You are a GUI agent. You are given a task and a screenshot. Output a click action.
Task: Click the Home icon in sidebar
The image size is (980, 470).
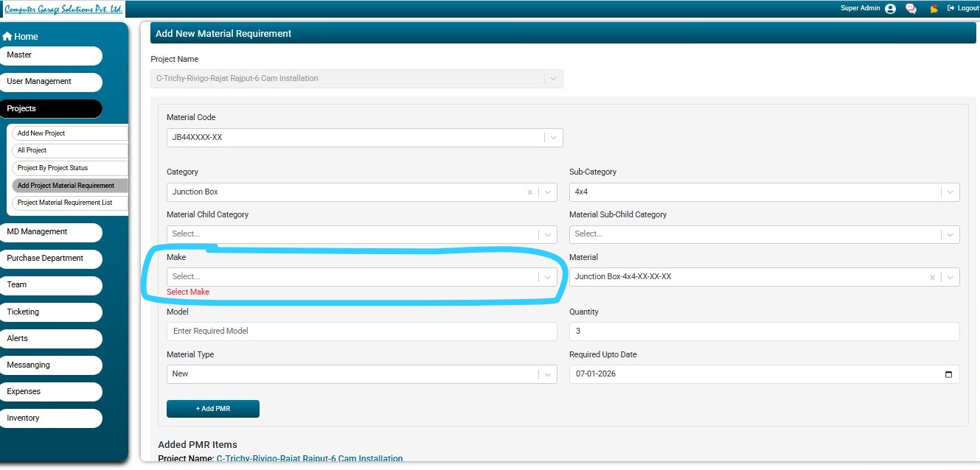pyautogui.click(x=7, y=37)
